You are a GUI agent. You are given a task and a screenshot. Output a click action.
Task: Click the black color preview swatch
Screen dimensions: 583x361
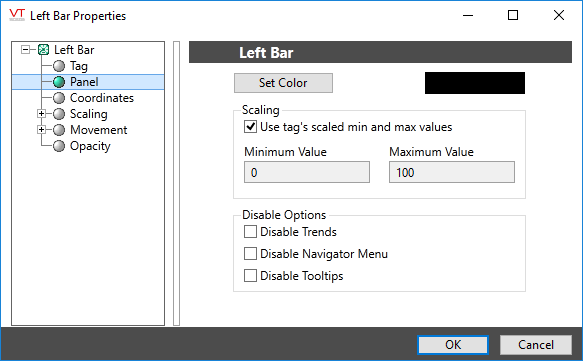(x=475, y=83)
